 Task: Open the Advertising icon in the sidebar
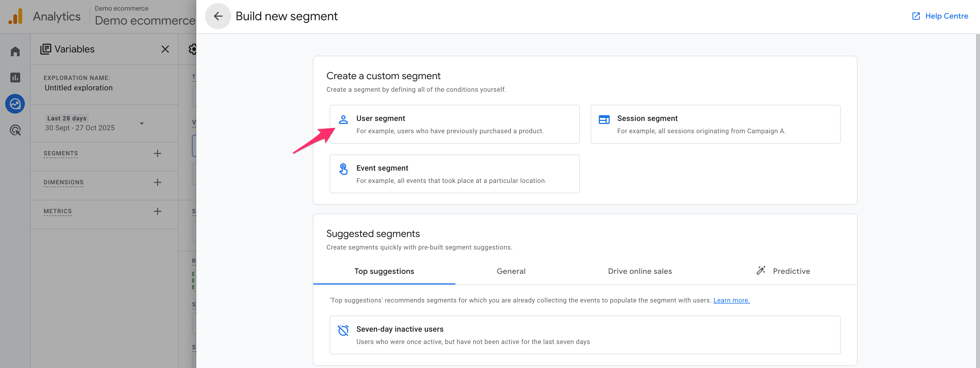[x=15, y=130]
